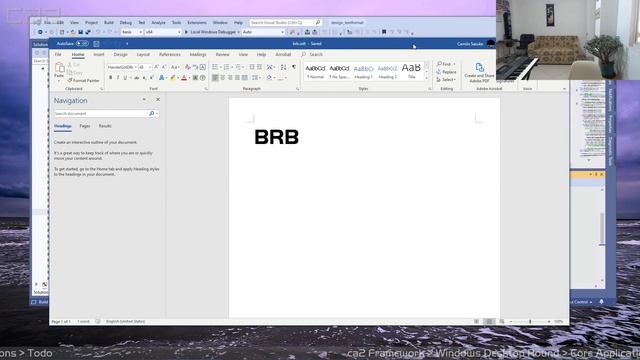Apply the Heading 2 style
640x360 pixels.
point(387,71)
